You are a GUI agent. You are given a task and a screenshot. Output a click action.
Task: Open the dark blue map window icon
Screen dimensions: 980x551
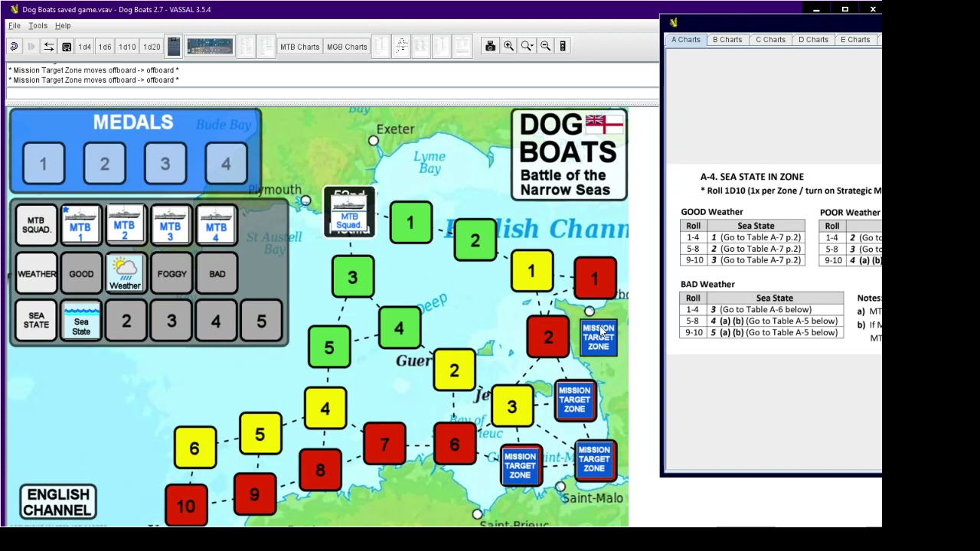tap(174, 47)
